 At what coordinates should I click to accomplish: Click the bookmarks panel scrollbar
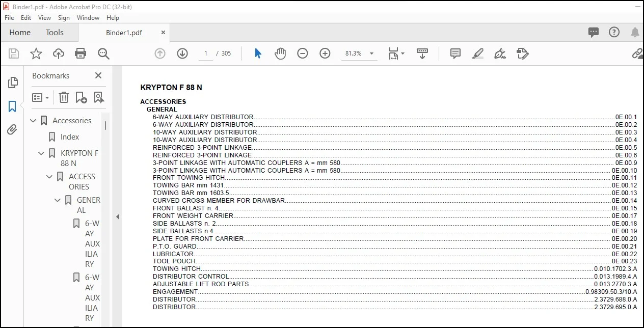point(106,125)
